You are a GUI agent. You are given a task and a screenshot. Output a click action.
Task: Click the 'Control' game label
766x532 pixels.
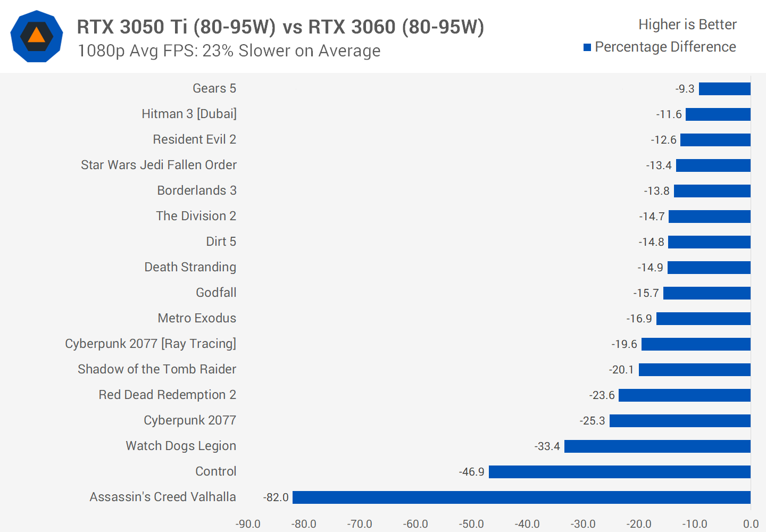(216, 471)
